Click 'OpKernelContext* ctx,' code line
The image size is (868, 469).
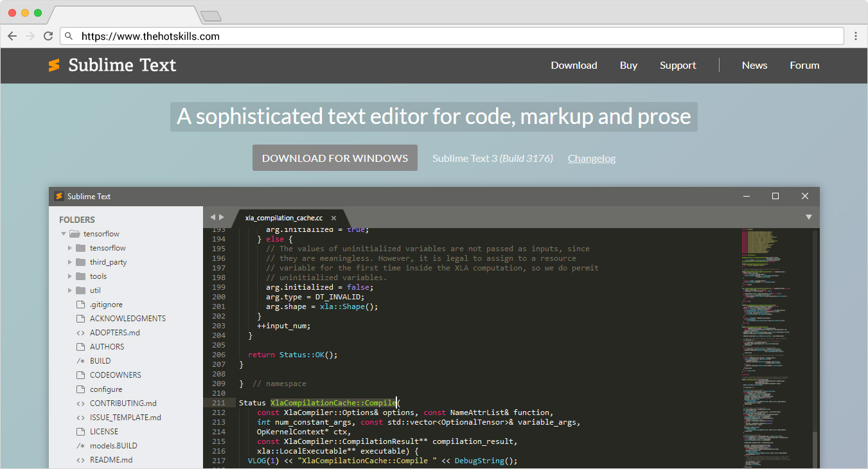(x=304, y=432)
